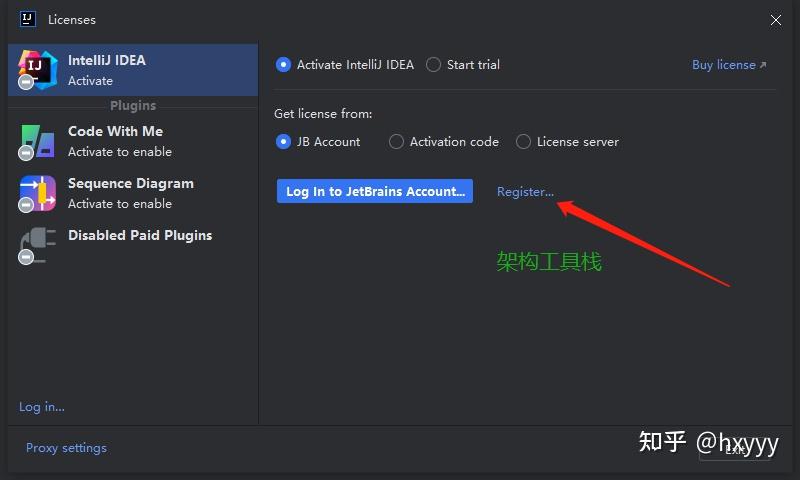Open Proxy settings link
This screenshot has width=800, height=480.
point(66,448)
